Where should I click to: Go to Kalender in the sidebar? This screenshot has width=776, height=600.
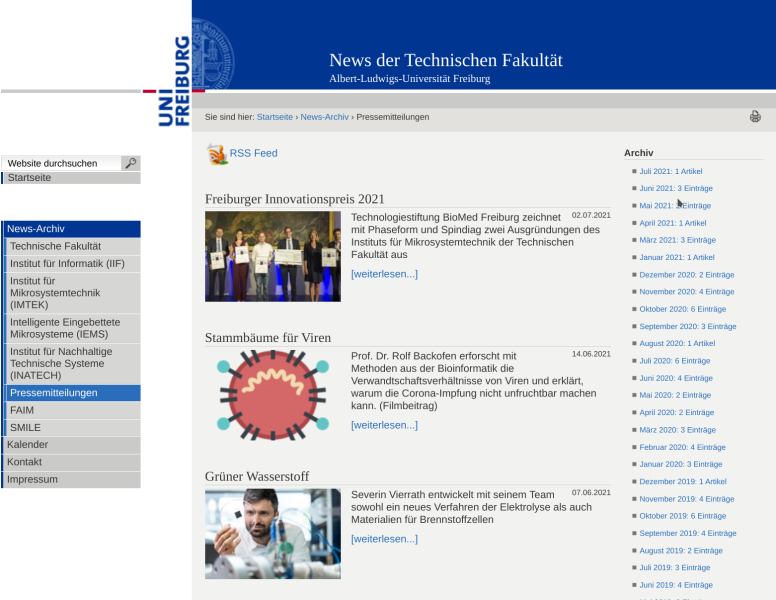tap(27, 444)
